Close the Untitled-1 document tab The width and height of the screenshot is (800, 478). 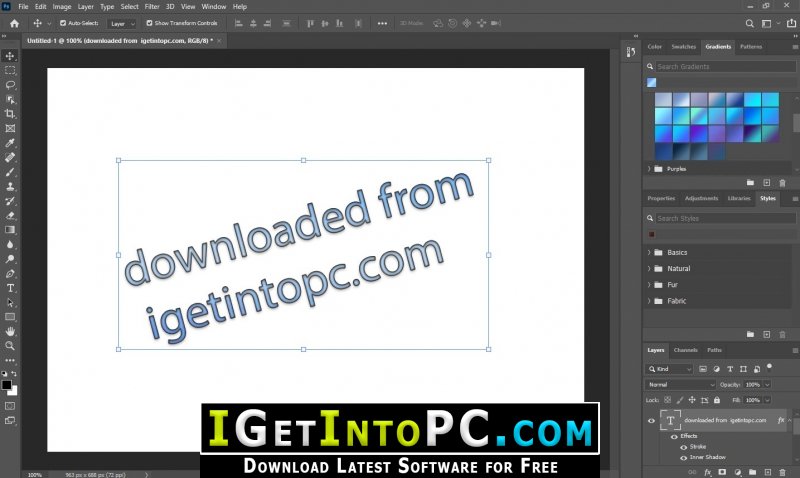pos(219,41)
